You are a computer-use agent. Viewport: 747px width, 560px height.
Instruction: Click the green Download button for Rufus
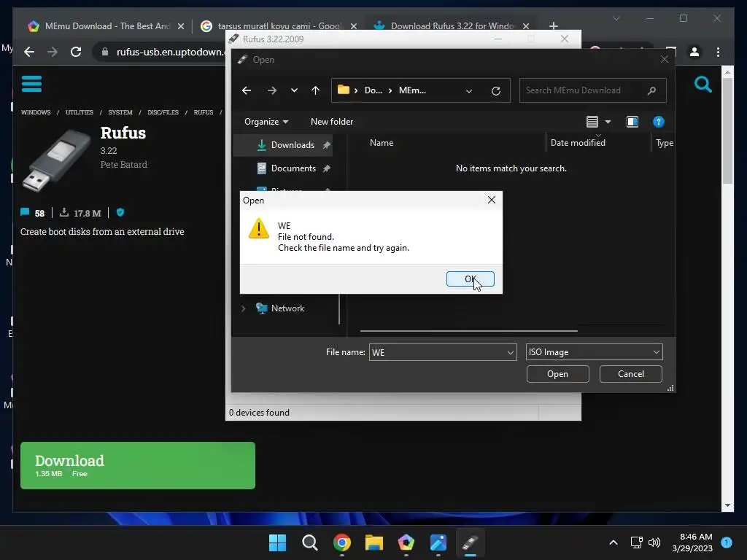coord(138,465)
